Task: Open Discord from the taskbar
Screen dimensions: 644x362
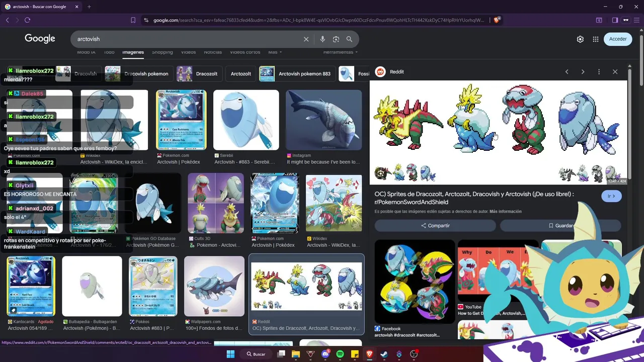Action: click(325, 354)
